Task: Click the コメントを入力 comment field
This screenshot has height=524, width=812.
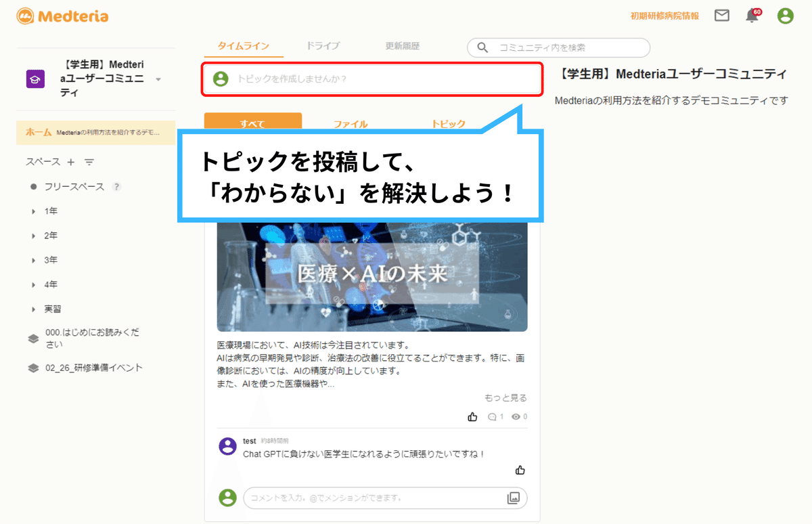Action: click(385, 498)
